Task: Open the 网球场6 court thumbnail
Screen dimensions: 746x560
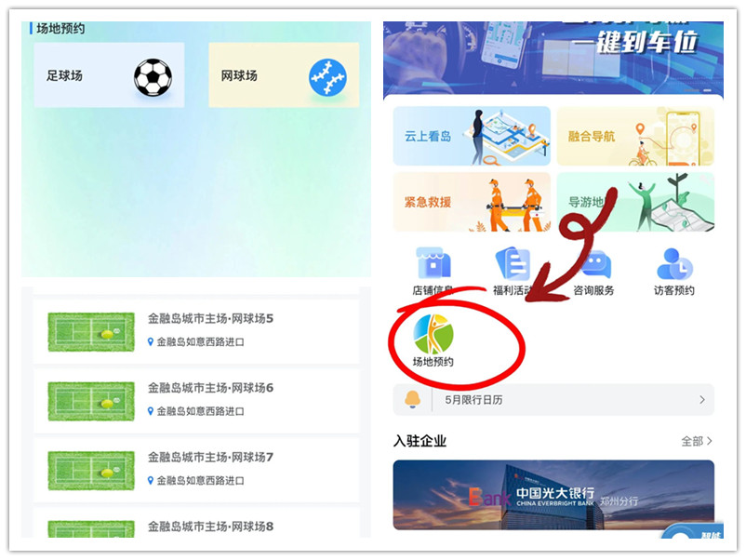Action: tap(91, 401)
